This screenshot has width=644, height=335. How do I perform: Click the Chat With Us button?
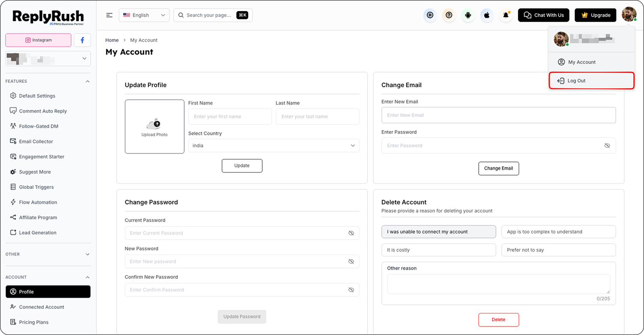[x=544, y=15]
